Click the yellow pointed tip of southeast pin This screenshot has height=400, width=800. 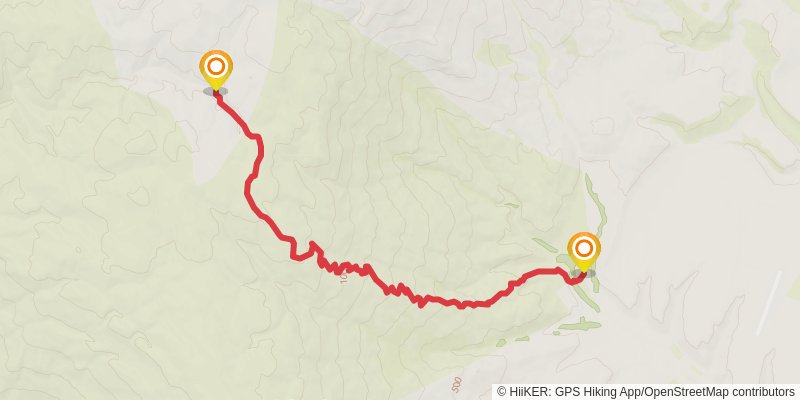point(584,270)
